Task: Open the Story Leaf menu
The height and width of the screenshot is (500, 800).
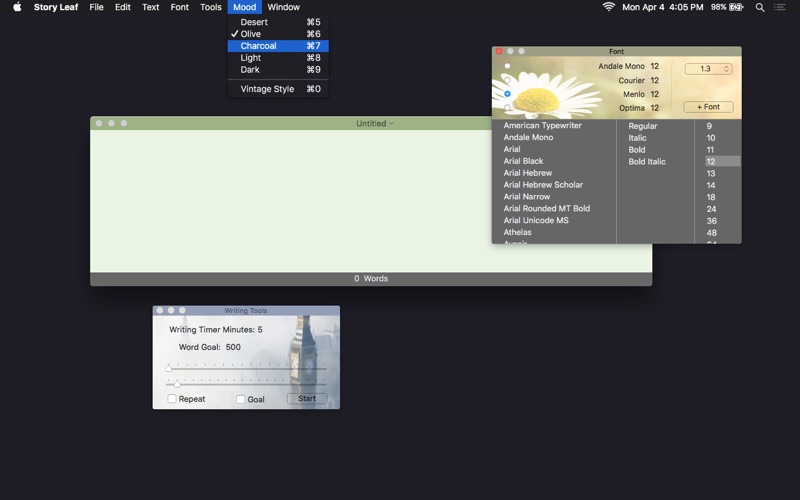Action: click(56, 7)
